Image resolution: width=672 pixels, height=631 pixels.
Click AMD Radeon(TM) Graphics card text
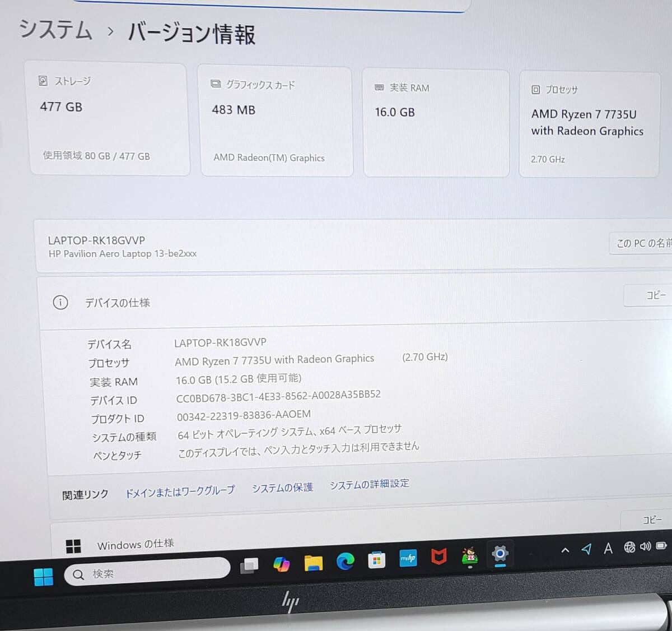[269, 158]
